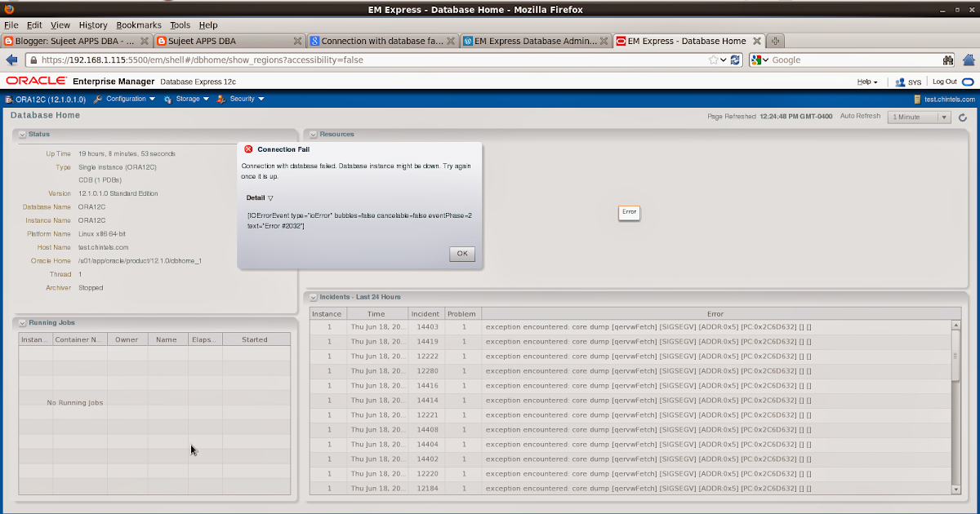The image size is (980, 514).
Task: Select incident 12280 row
Action: 630,370
